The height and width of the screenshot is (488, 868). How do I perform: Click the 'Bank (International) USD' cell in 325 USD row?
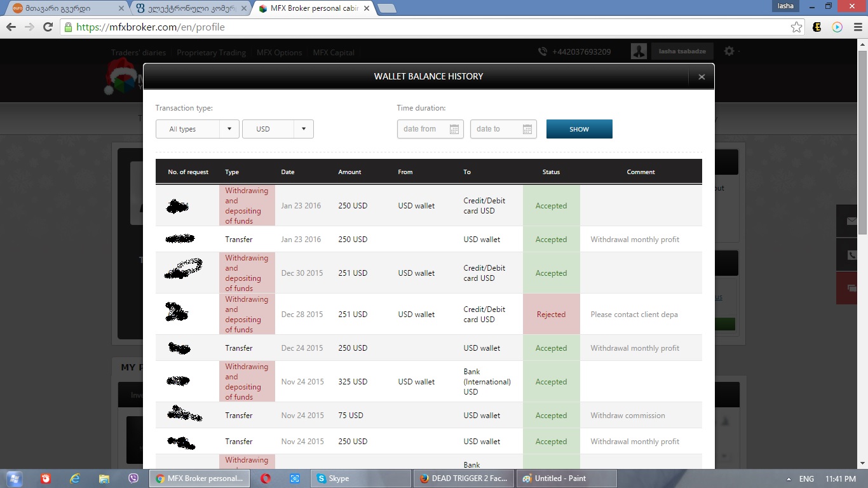click(x=487, y=382)
